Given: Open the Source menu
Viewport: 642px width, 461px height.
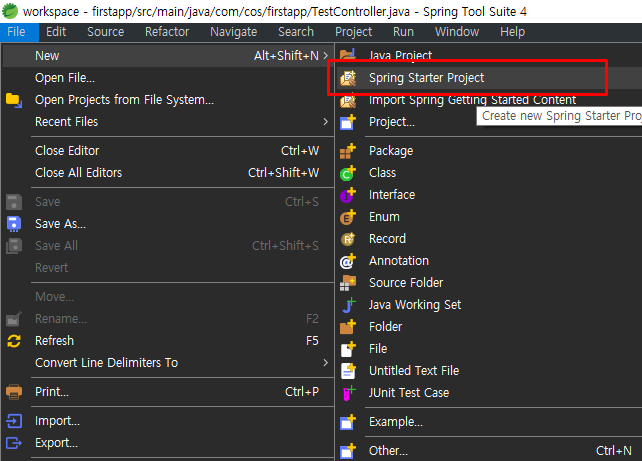Looking at the screenshot, I should pos(106,32).
